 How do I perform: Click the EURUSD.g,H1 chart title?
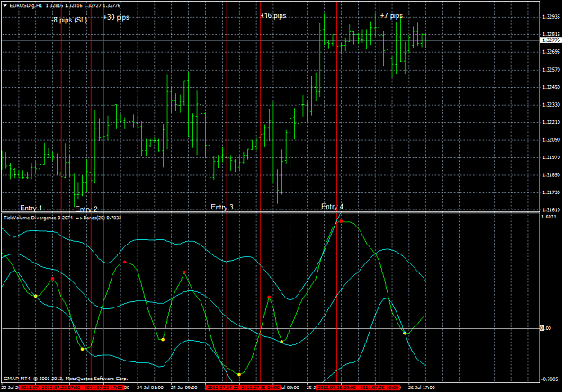coord(25,5)
